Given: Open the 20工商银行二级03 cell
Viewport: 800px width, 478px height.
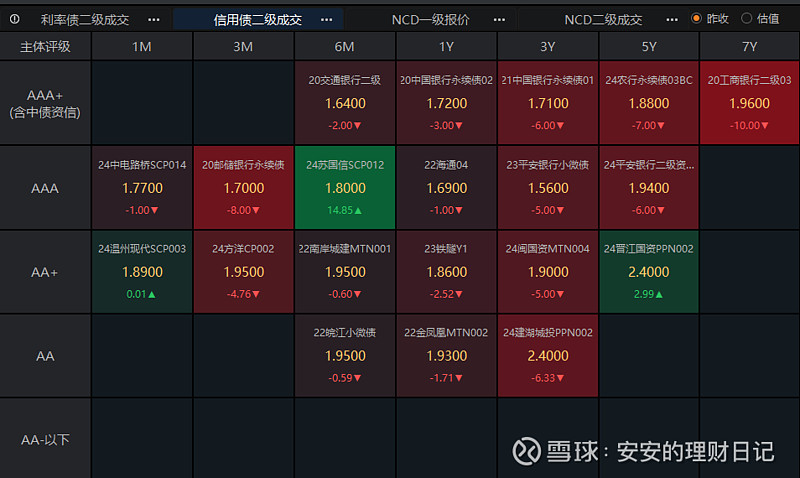Looking at the screenshot, I should coord(749,103).
